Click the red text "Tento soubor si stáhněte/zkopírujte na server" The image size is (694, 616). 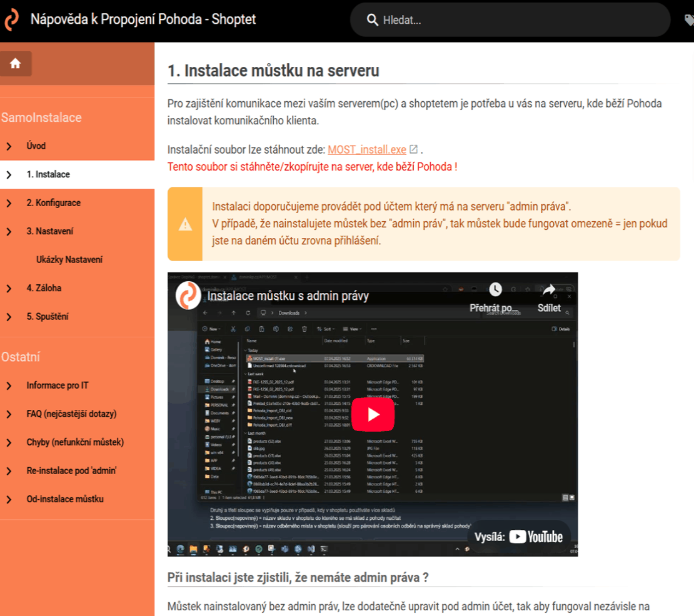[x=271, y=167]
